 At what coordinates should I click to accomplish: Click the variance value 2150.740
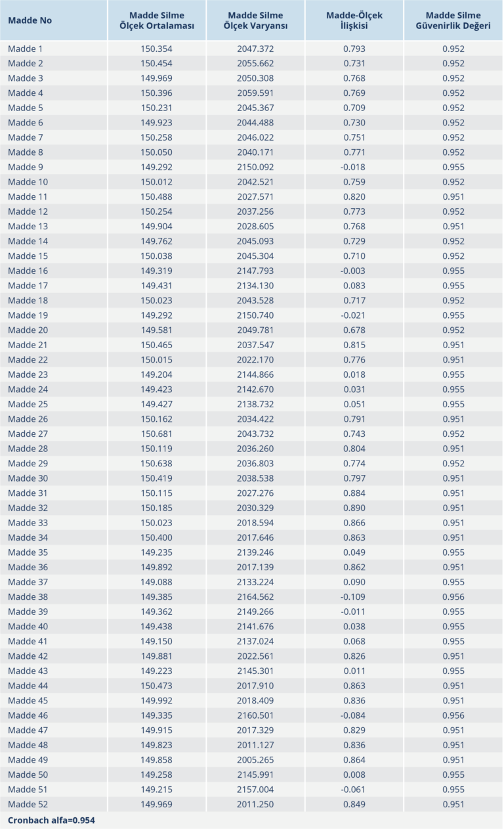(255, 315)
